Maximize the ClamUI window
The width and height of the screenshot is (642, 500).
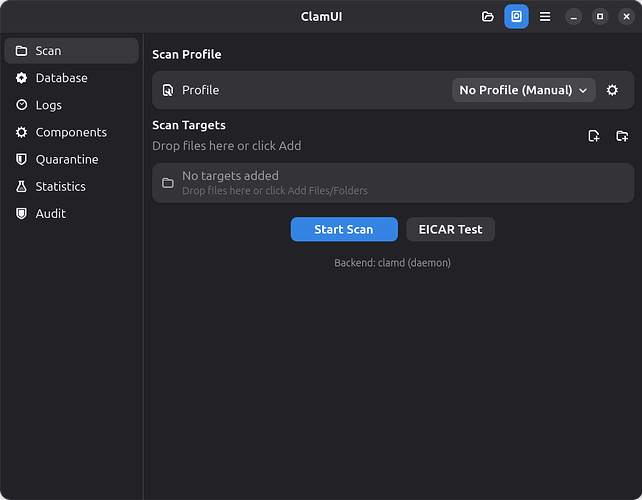click(x=600, y=17)
